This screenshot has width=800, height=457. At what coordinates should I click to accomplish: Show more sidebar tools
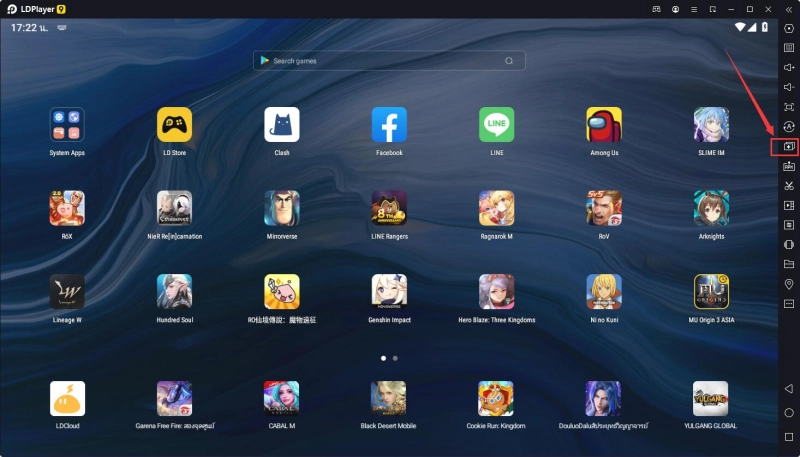[789, 304]
